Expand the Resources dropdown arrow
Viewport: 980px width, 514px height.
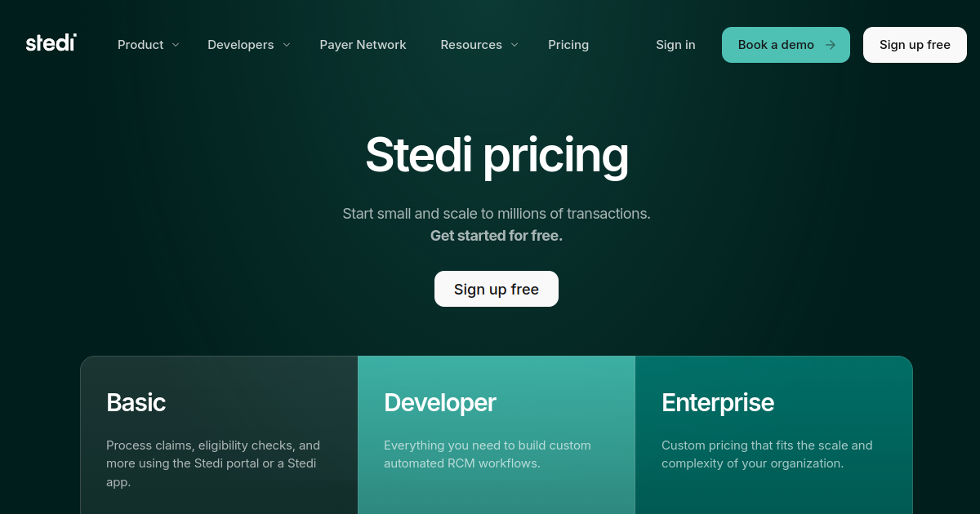514,45
